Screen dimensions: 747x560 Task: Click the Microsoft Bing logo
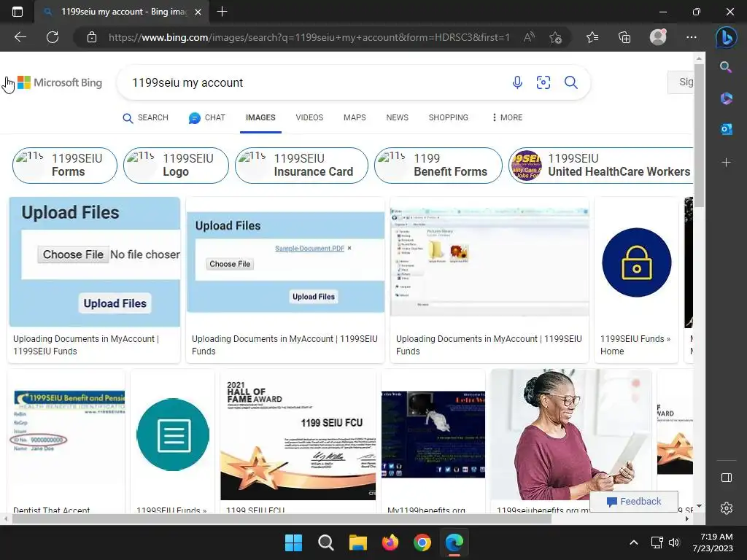(60, 82)
